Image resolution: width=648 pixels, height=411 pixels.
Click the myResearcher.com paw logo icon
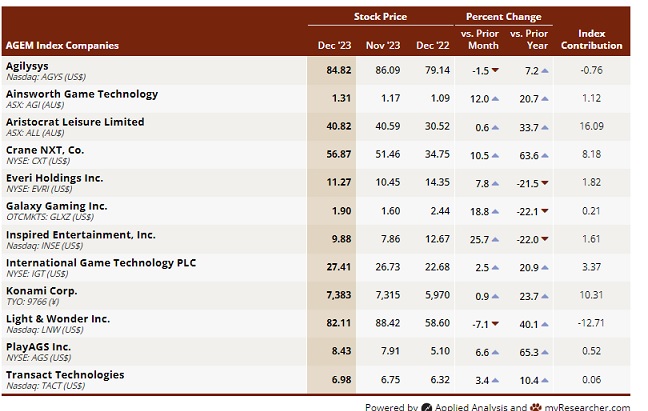536,407
